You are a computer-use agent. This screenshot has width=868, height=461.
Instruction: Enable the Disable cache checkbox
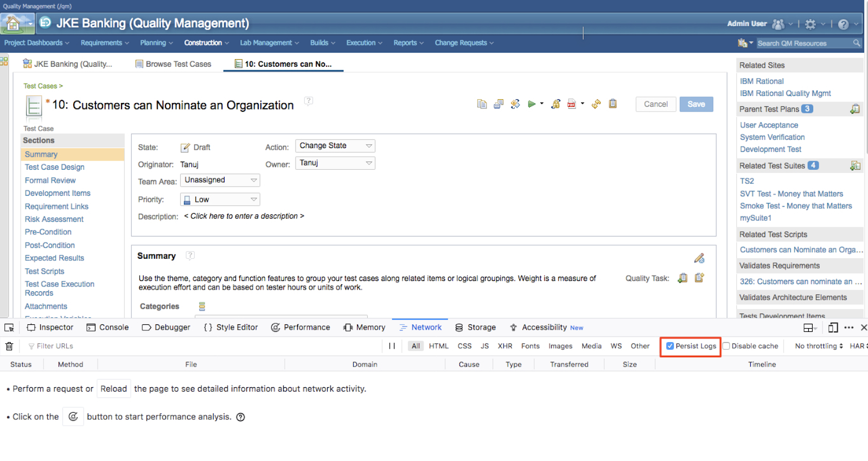click(x=726, y=346)
